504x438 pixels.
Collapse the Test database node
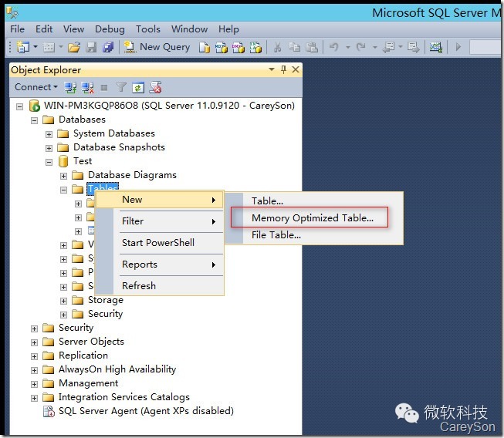(49, 162)
